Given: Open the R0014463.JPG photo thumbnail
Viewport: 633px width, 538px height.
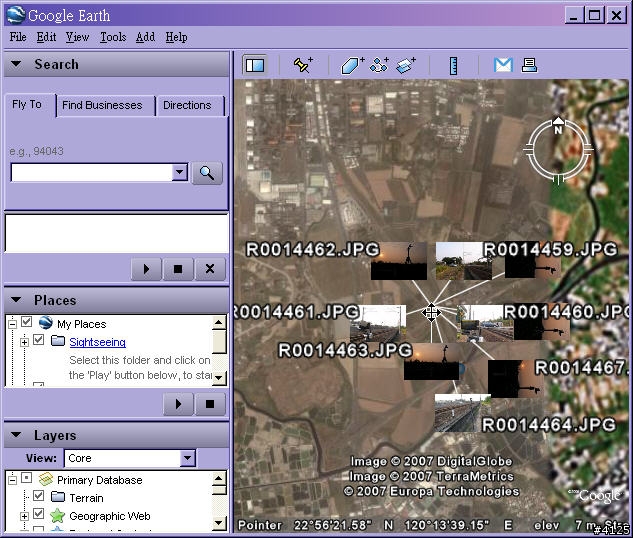Looking at the screenshot, I should (432, 361).
